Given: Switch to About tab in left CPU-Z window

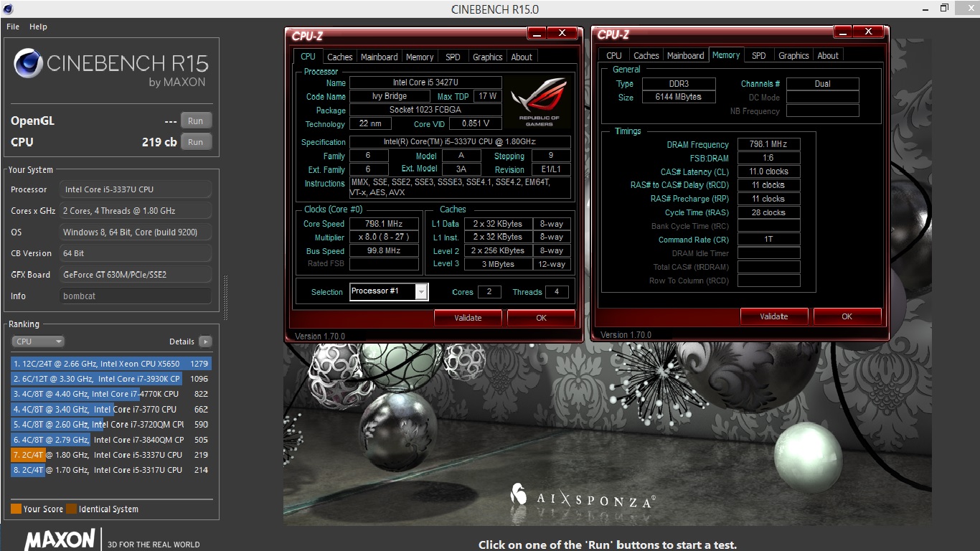Looking at the screenshot, I should point(522,57).
